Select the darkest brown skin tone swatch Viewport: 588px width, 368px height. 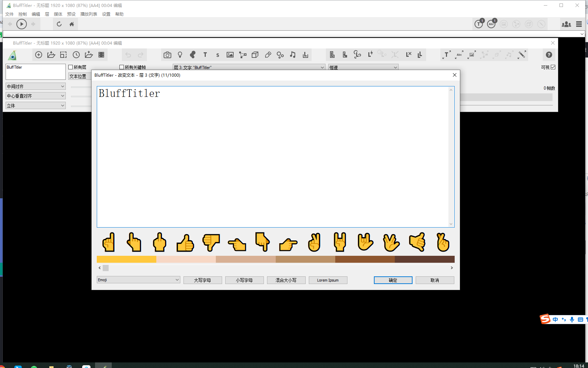(425, 259)
